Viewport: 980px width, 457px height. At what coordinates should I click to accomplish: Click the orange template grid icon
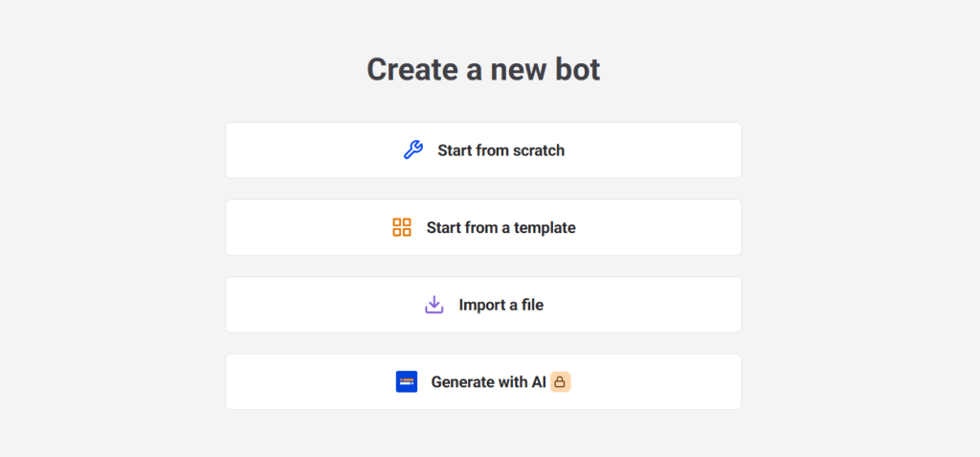402,228
